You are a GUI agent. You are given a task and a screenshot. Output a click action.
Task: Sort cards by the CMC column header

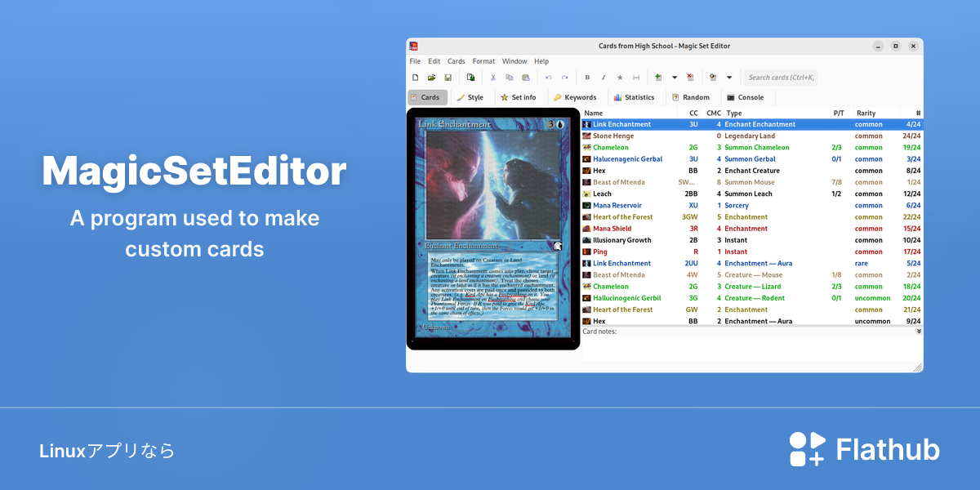713,113
